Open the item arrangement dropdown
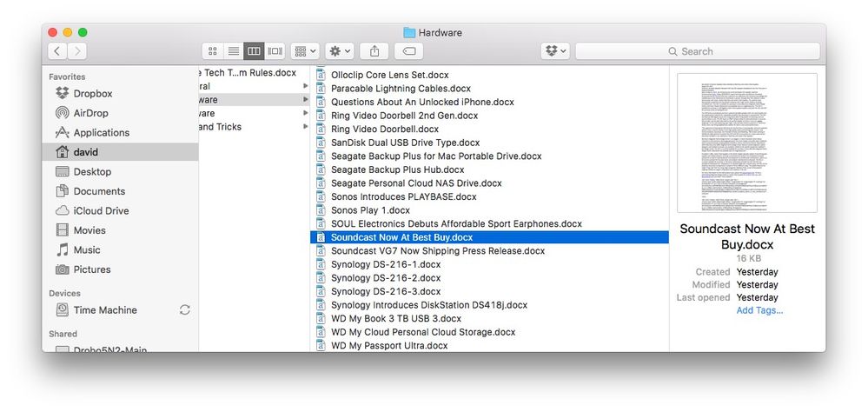This screenshot has width=868, height=412. (305, 51)
